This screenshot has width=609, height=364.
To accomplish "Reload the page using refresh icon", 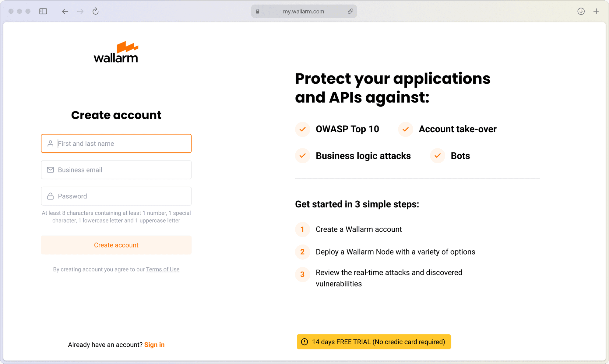I will click(x=96, y=11).
